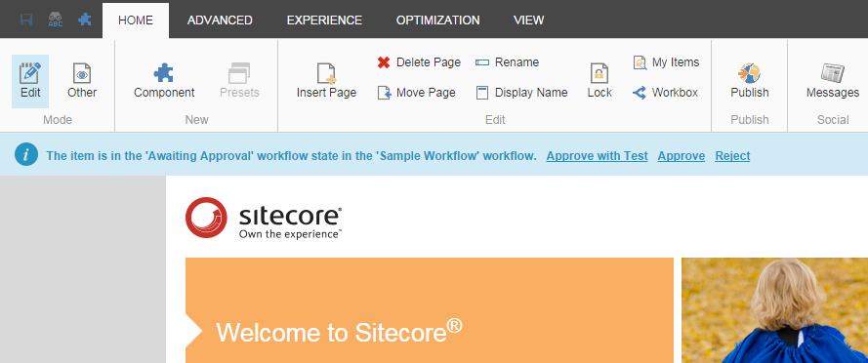
Task: Open spell check binoculars ABC icon
Action: [x=56, y=20]
